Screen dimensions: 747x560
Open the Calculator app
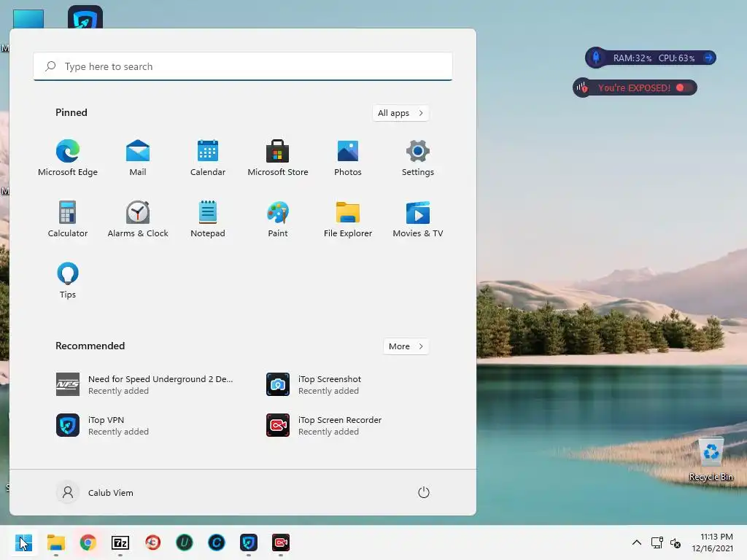pos(68,219)
